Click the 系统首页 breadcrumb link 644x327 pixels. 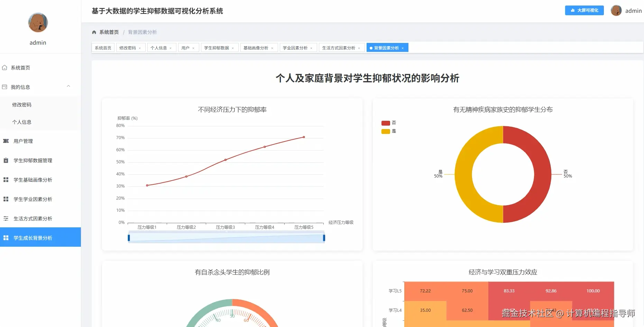coord(109,32)
